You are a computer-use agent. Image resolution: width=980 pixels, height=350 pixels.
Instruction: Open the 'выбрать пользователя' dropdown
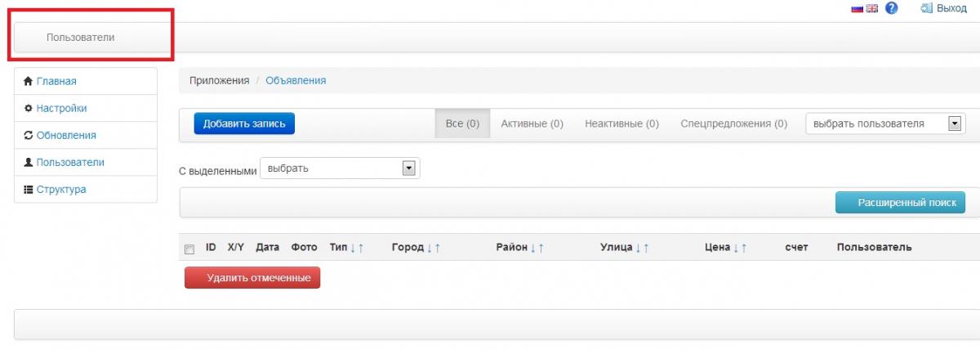885,123
